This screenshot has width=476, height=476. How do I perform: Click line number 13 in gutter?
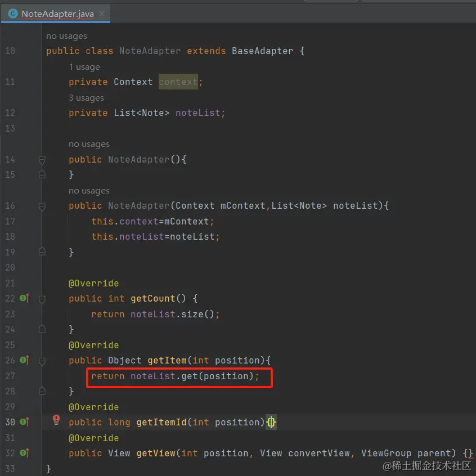(10, 128)
